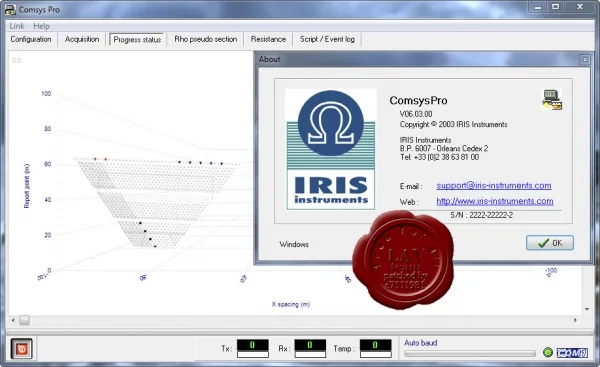Click the horizontal scrollbar thumb
This screenshot has width=600, height=367.
[24, 320]
